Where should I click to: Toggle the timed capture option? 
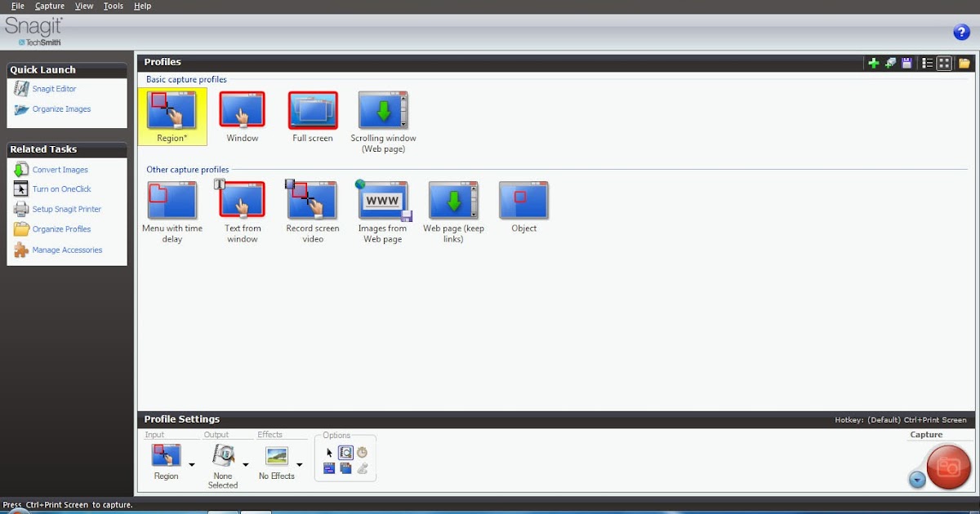363,453
